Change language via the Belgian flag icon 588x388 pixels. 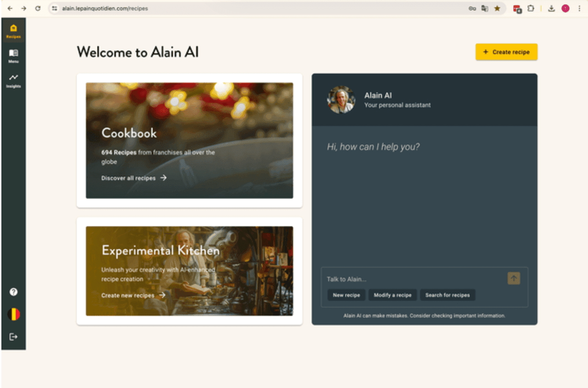(14, 314)
